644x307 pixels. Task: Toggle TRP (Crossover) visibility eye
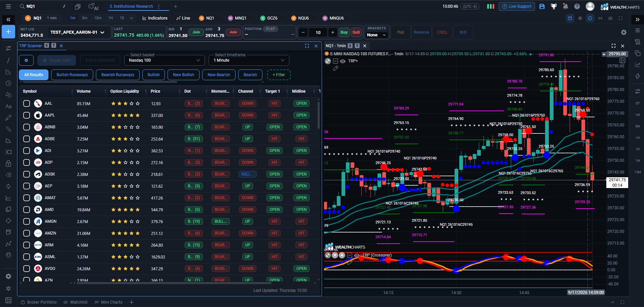click(356, 255)
